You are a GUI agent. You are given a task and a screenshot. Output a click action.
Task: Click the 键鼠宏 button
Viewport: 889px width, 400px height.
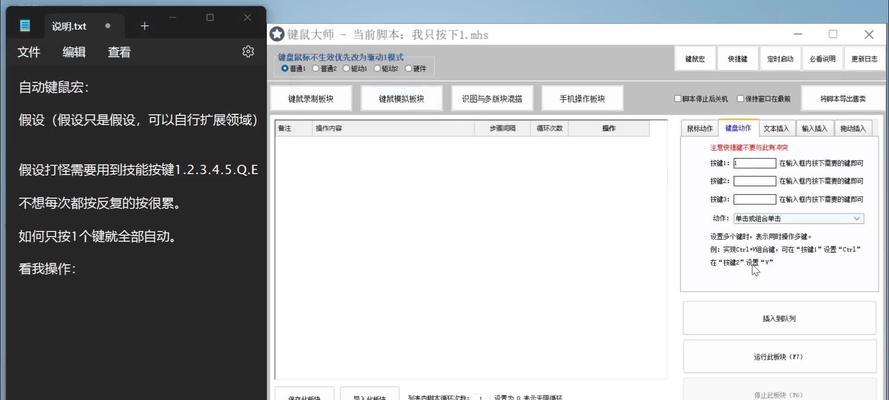point(695,59)
